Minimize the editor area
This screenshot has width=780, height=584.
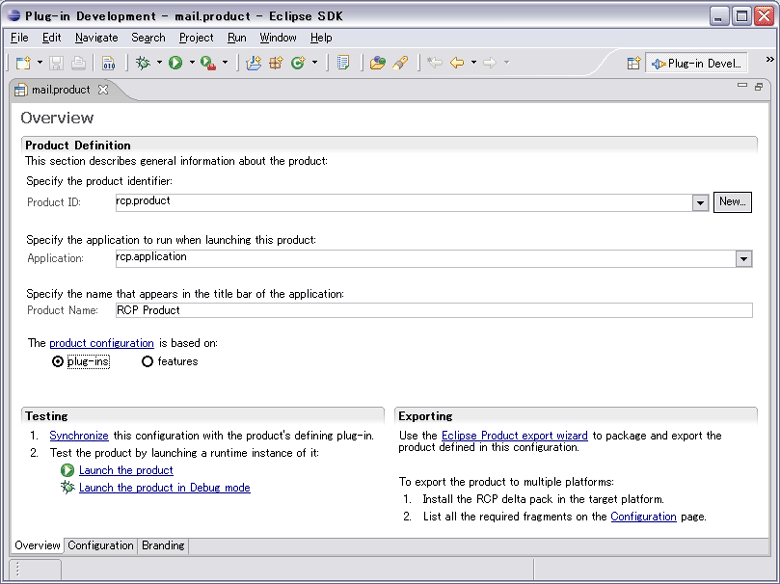[x=742, y=86]
